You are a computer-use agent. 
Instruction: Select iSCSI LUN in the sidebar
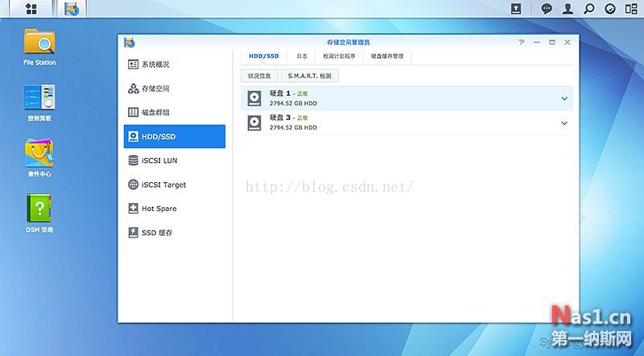[159, 160]
